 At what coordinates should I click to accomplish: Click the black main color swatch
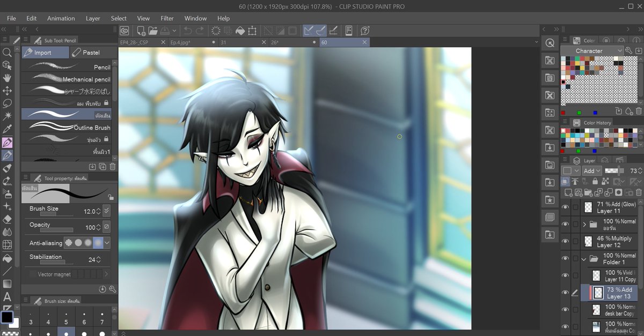(6, 317)
